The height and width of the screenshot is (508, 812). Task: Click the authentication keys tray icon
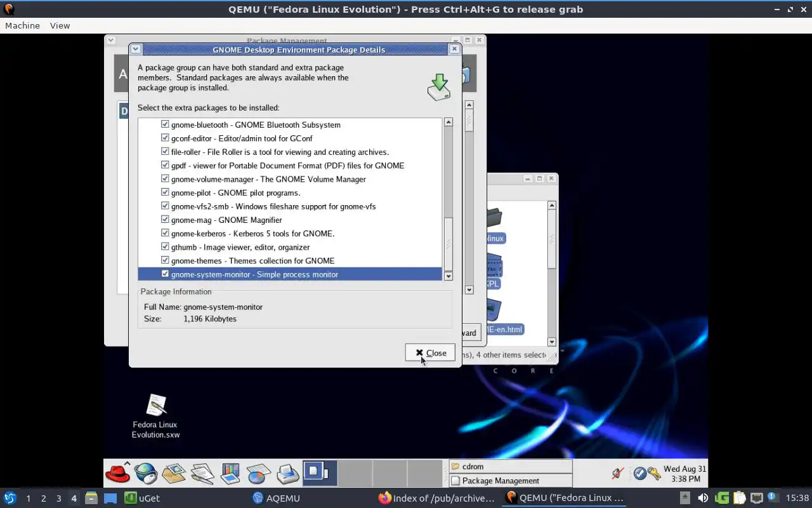[653, 473]
